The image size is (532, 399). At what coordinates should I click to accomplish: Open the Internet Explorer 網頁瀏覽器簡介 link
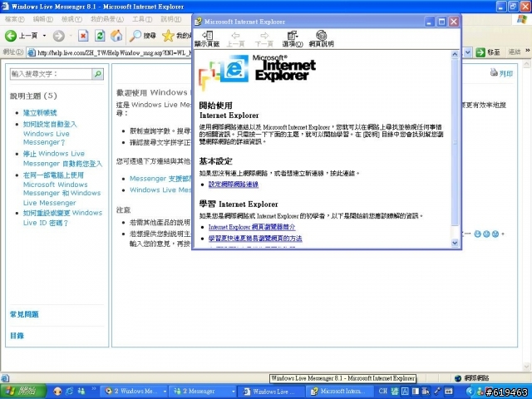[252, 227]
